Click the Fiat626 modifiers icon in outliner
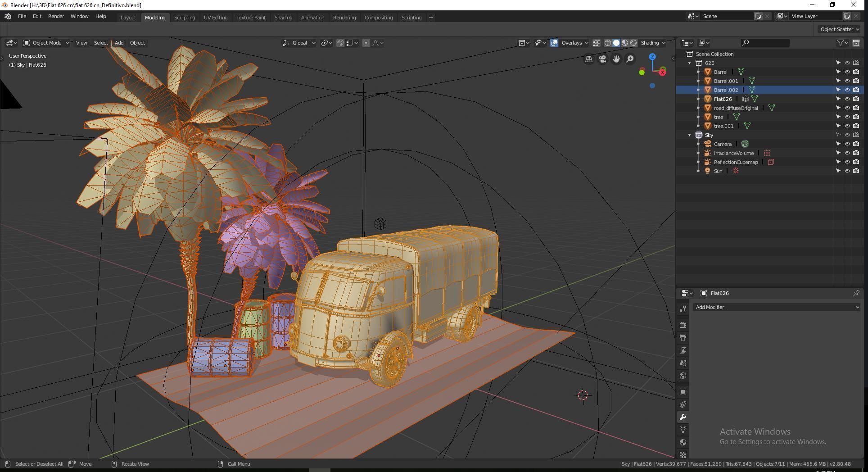The height and width of the screenshot is (472, 868). coord(746,99)
